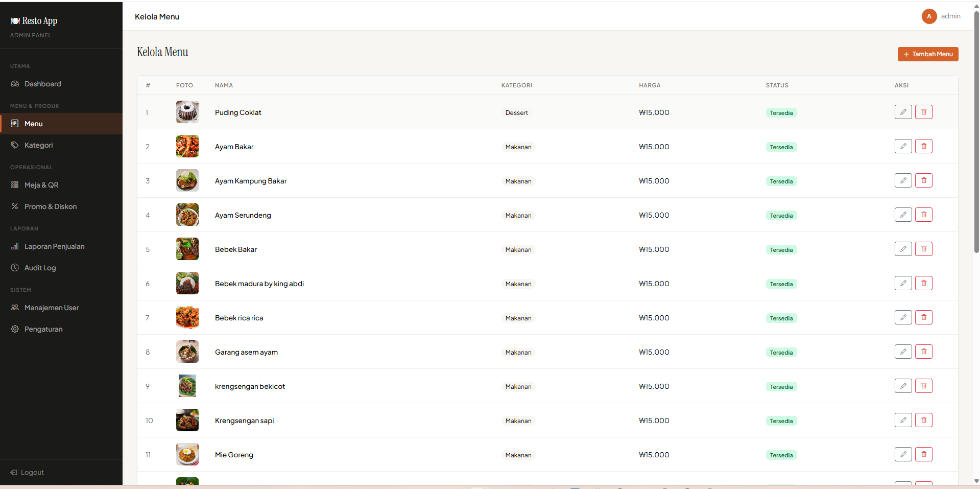Edit Bebek madura by king abdi
Screen dimensions: 980x489
903,283
